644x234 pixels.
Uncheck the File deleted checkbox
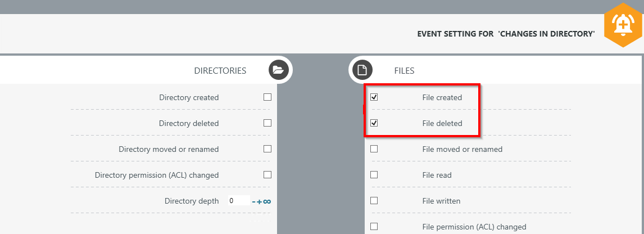coord(374,123)
